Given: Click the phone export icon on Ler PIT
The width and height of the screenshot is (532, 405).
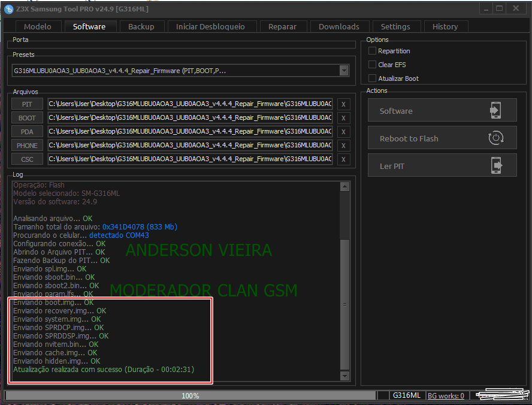Looking at the screenshot, I should click(497, 165).
